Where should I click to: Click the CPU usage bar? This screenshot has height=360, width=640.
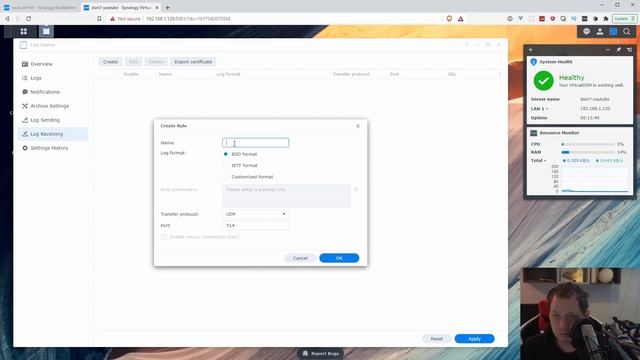click(x=588, y=144)
